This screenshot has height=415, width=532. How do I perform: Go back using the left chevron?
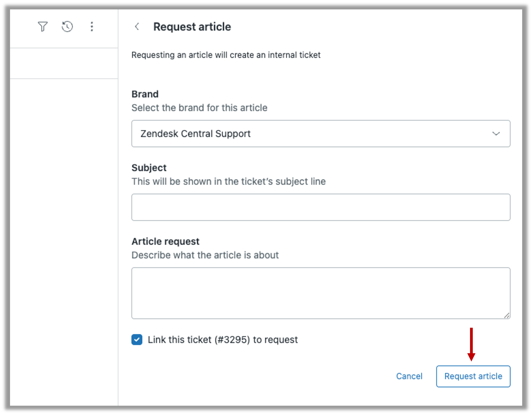click(x=137, y=27)
